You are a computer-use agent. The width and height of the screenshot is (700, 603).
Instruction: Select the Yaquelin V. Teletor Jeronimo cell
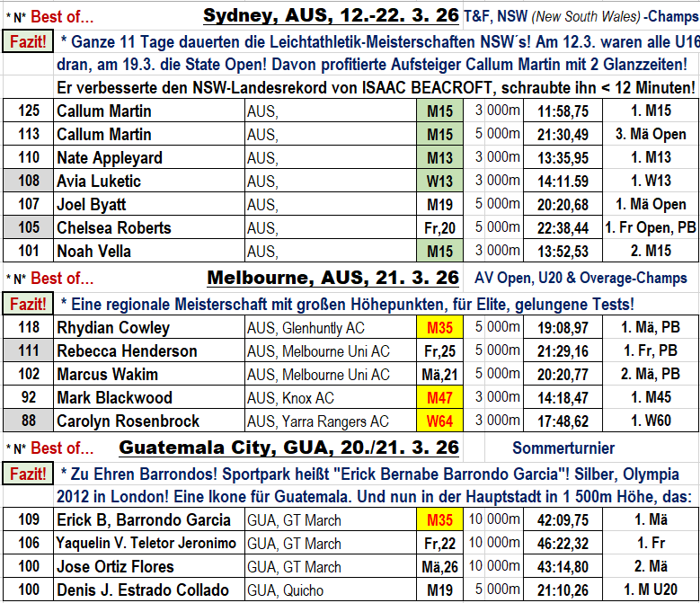tap(148, 544)
